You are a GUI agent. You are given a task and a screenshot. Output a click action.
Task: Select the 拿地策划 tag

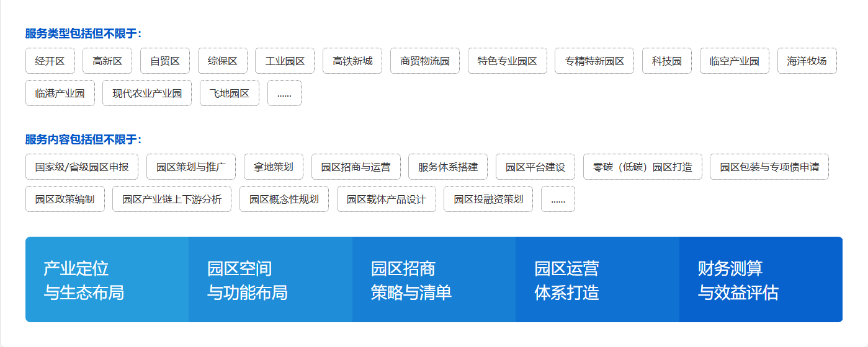click(274, 167)
